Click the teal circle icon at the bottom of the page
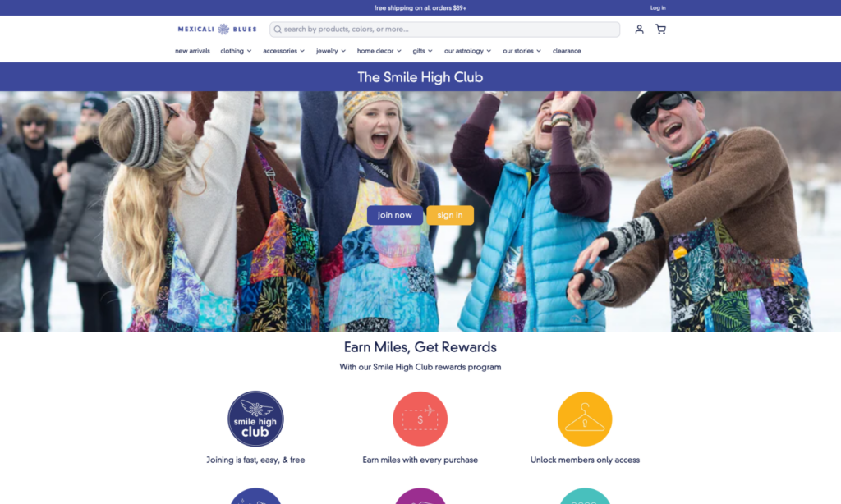This screenshot has width=841, height=504. tap(585, 496)
